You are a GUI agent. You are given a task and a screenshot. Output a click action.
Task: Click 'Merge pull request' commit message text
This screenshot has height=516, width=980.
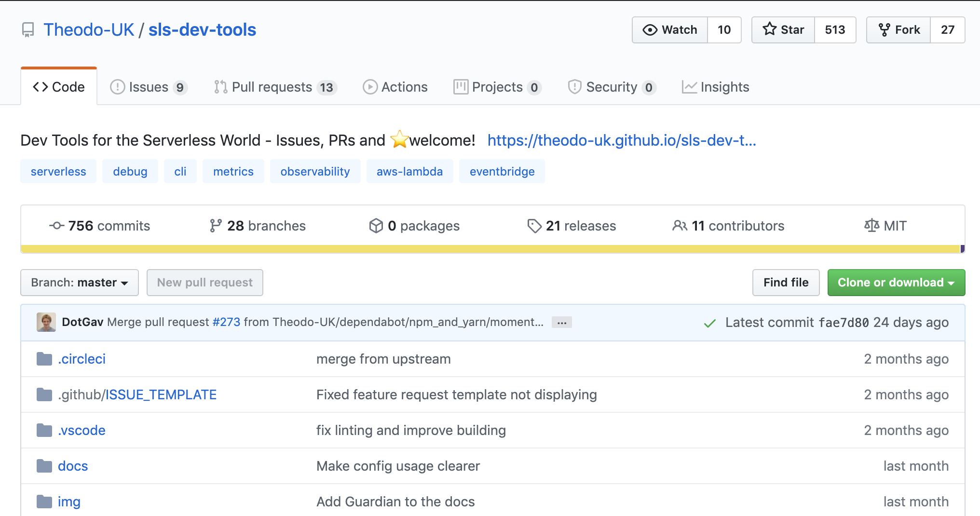point(158,322)
